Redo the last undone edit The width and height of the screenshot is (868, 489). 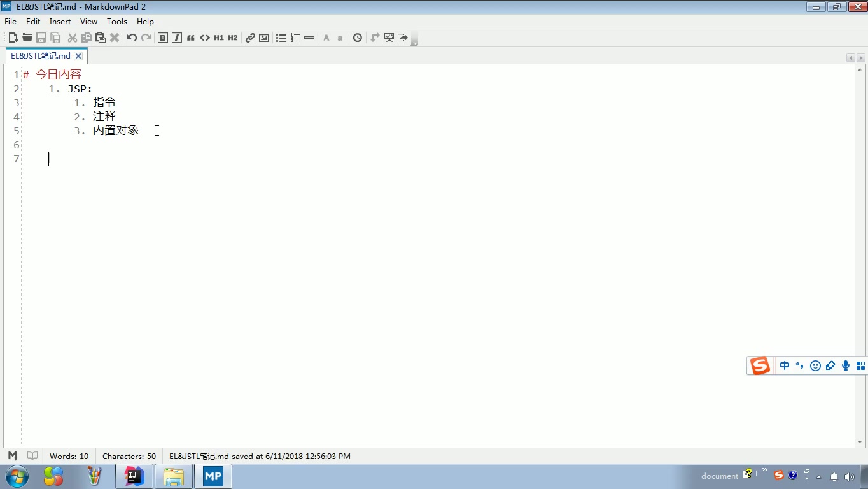click(146, 38)
